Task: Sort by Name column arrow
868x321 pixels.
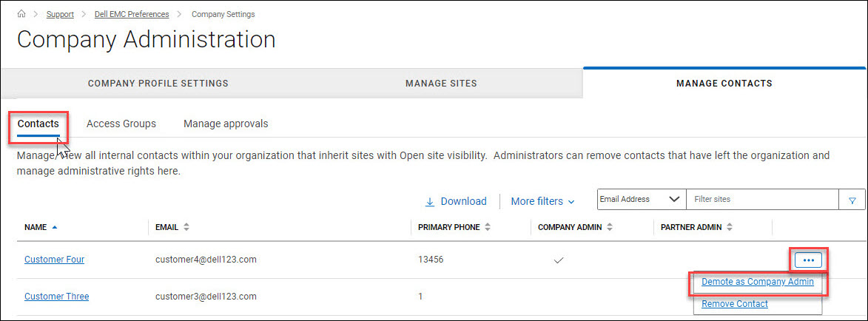Action: click(x=55, y=227)
